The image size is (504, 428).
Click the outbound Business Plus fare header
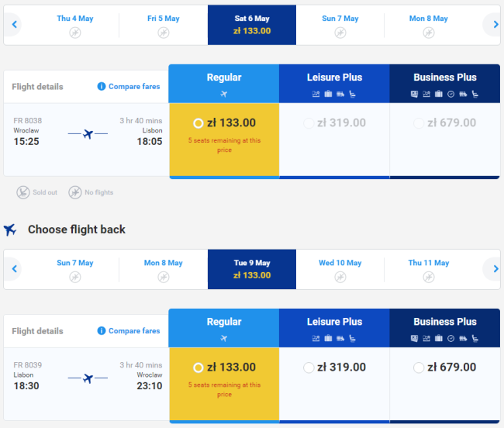pyautogui.click(x=445, y=83)
